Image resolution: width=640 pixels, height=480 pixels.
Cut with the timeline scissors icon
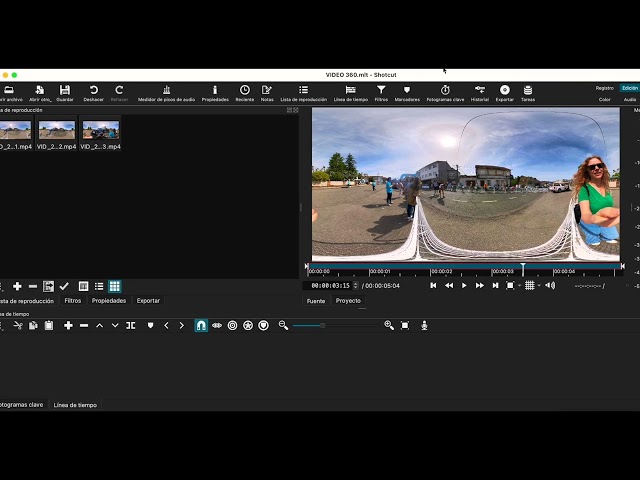pyautogui.click(x=18, y=325)
